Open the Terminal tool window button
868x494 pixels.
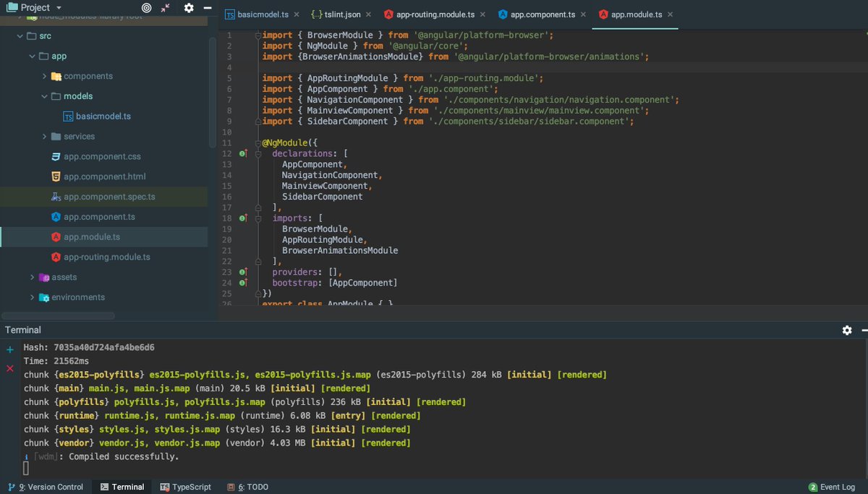[x=122, y=487]
